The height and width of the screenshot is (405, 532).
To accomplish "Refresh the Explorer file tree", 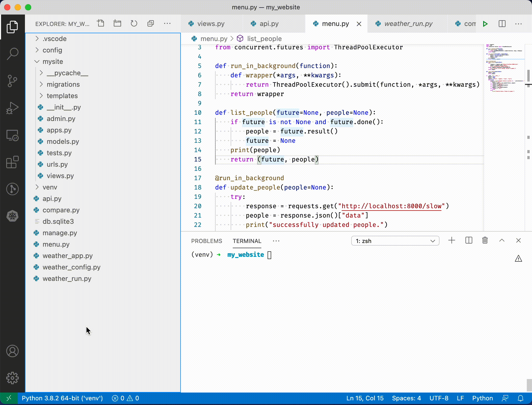I will (134, 24).
